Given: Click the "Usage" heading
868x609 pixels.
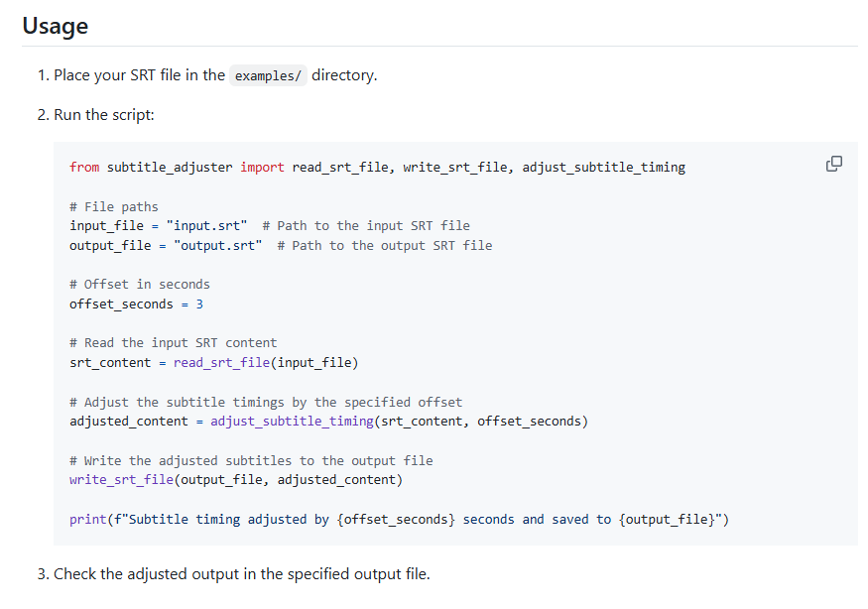Looking at the screenshot, I should pos(56,26).
